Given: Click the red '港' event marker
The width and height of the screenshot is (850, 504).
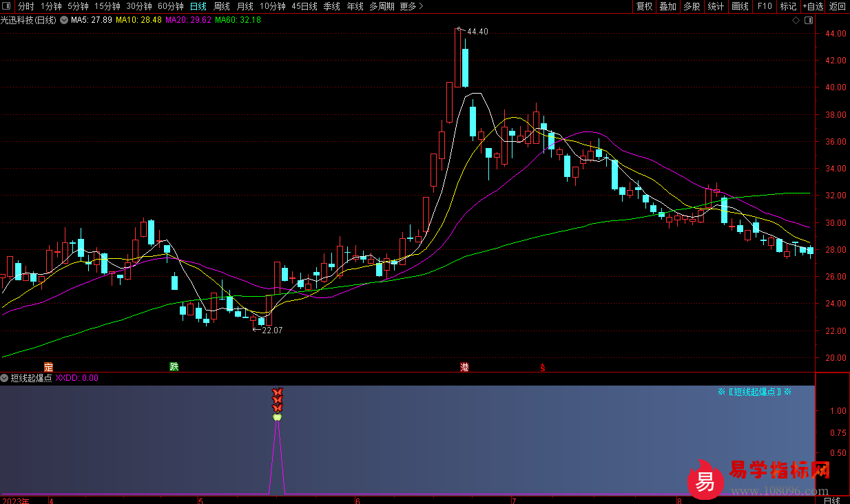Looking at the screenshot, I should [465, 366].
